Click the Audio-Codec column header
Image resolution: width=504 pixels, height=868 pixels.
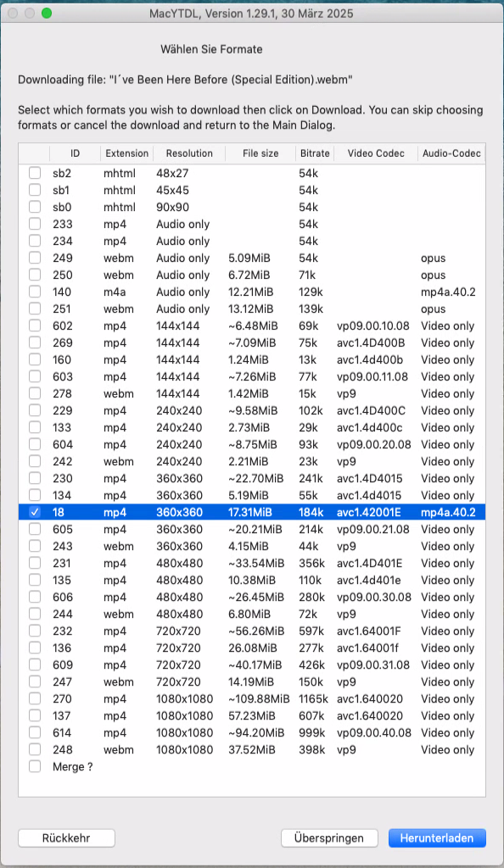(451, 153)
